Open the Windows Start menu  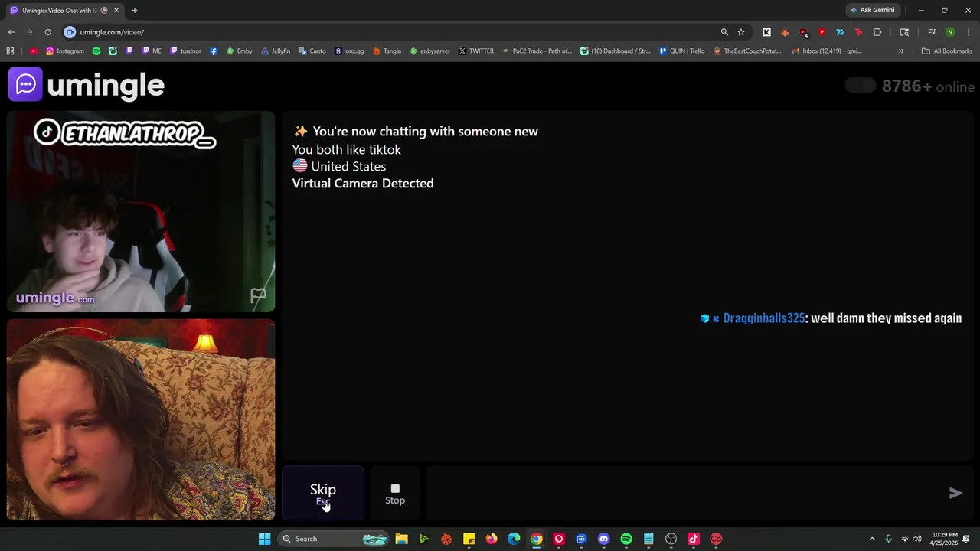[x=264, y=539]
